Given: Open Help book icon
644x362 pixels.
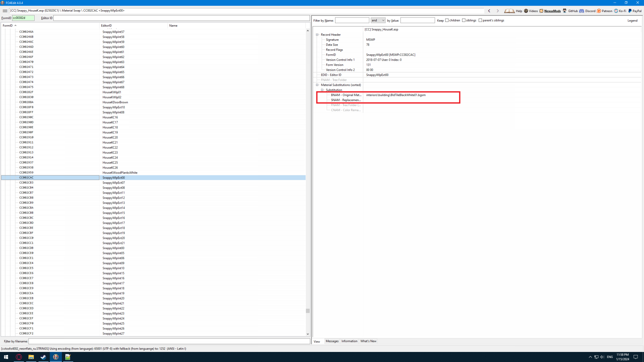Looking at the screenshot, I should click(x=509, y=11).
